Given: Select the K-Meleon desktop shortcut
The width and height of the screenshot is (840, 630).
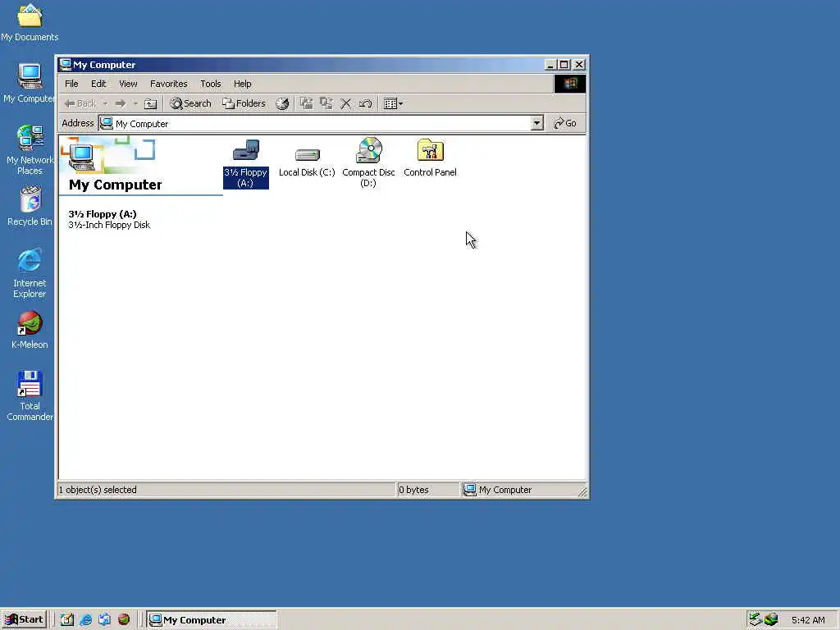Looking at the screenshot, I should (x=30, y=331).
